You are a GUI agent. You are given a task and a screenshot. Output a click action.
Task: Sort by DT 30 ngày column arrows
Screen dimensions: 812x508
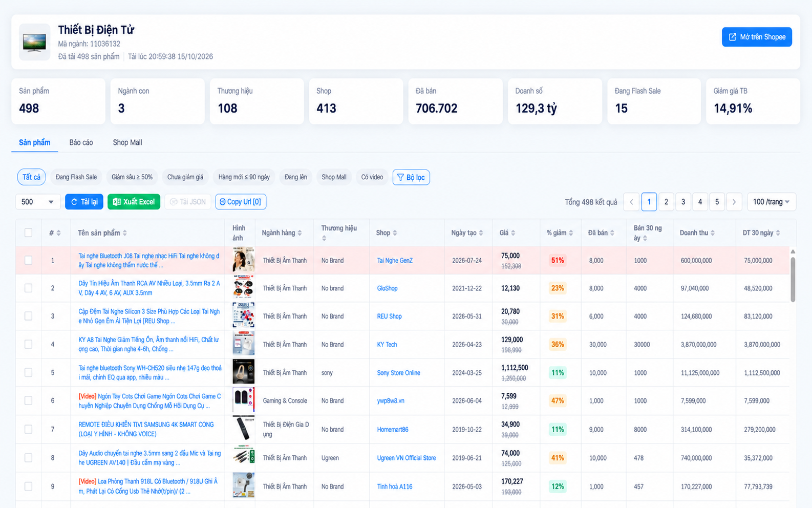point(778,233)
